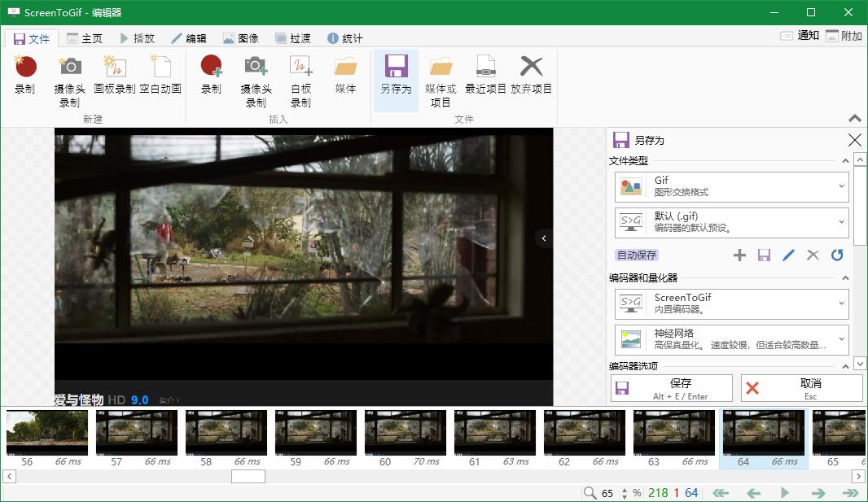The height and width of the screenshot is (502, 868).
Task: Open recent projects (最近项目)
Action: click(x=485, y=75)
